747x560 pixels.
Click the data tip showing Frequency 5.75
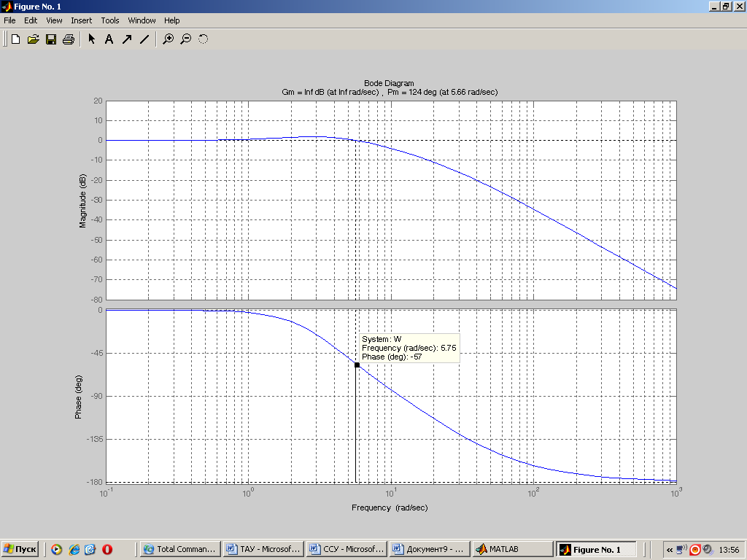(409, 348)
